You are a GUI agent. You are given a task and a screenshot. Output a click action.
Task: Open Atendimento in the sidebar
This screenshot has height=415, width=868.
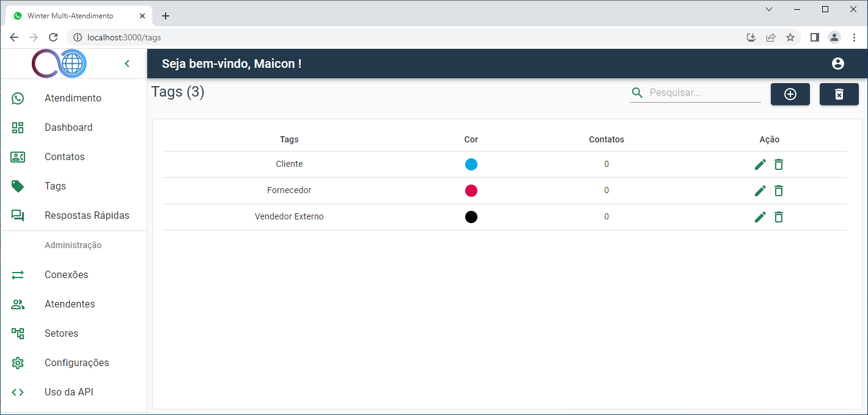click(73, 98)
